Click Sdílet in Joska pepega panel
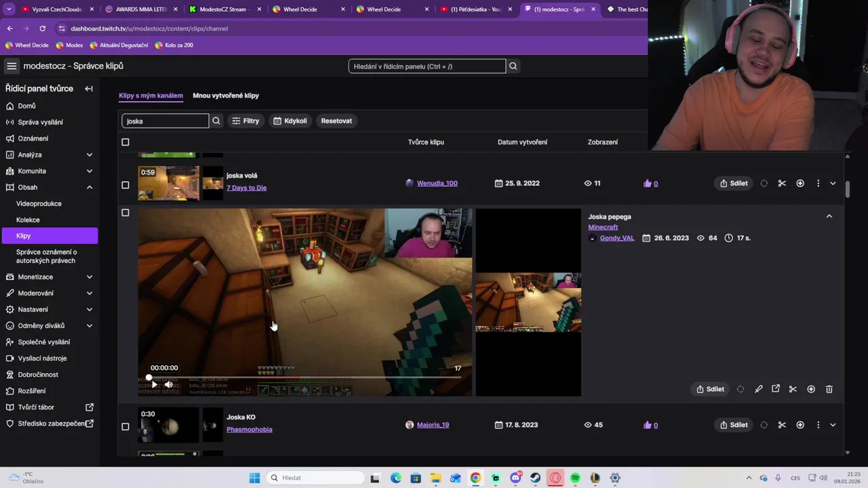Image resolution: width=868 pixels, height=488 pixels. (711, 389)
